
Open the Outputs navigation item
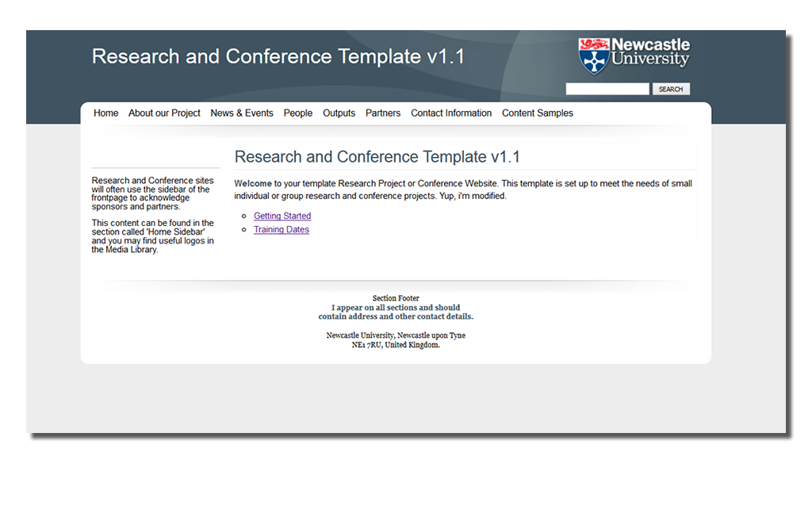click(x=339, y=113)
